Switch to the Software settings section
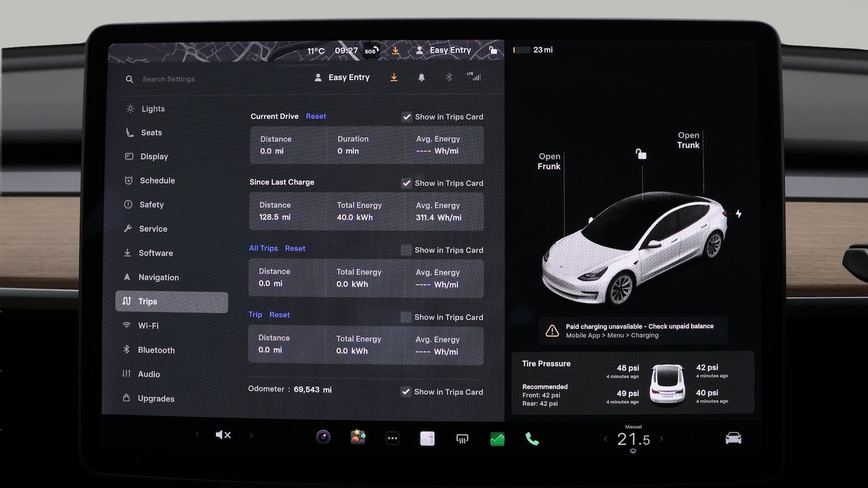 (156, 253)
